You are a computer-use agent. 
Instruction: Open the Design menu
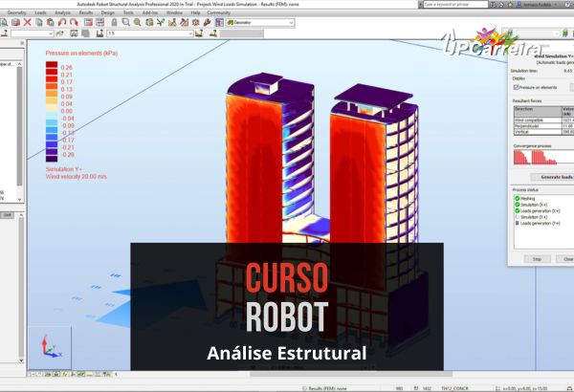pos(107,12)
